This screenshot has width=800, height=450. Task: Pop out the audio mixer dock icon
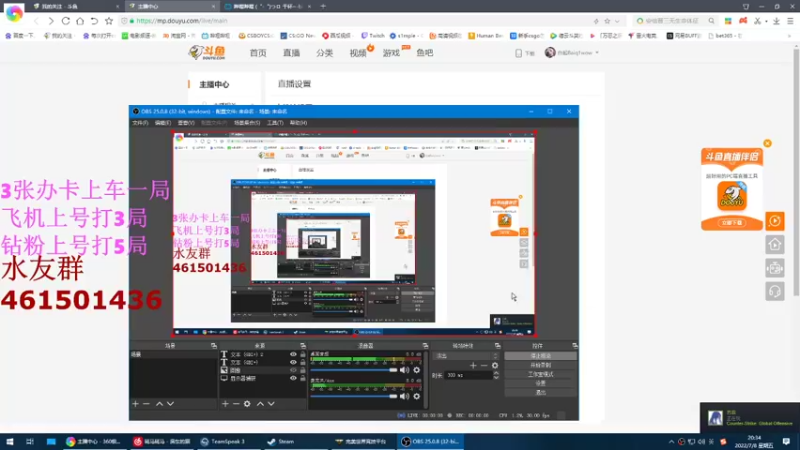425,346
